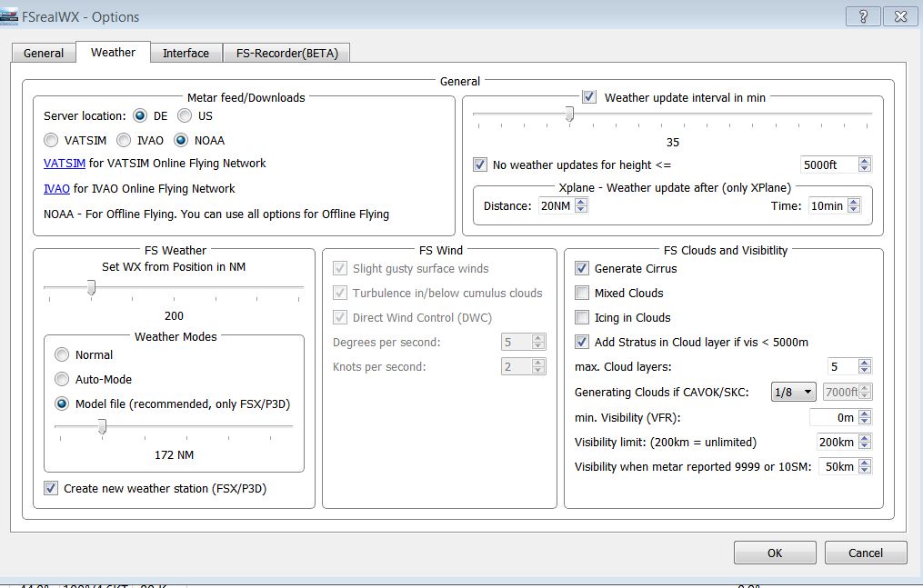Select Model file weather mode
Image resolution: width=923 pixels, height=588 pixels.
click(62, 404)
